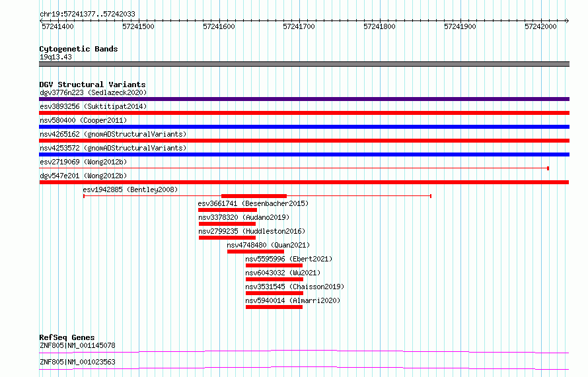The height and width of the screenshot is (377, 588).
Task: Open the nsv580400 (Cooper2011) label
Action: click(83, 120)
